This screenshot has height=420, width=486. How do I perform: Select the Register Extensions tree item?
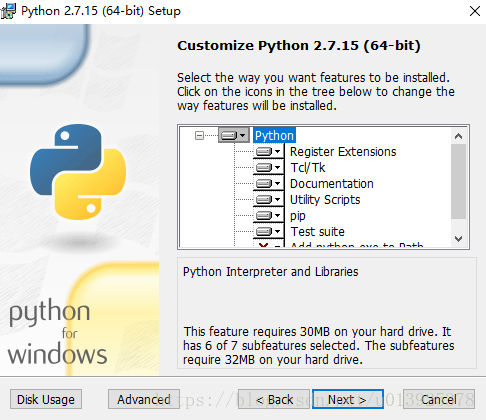343,152
